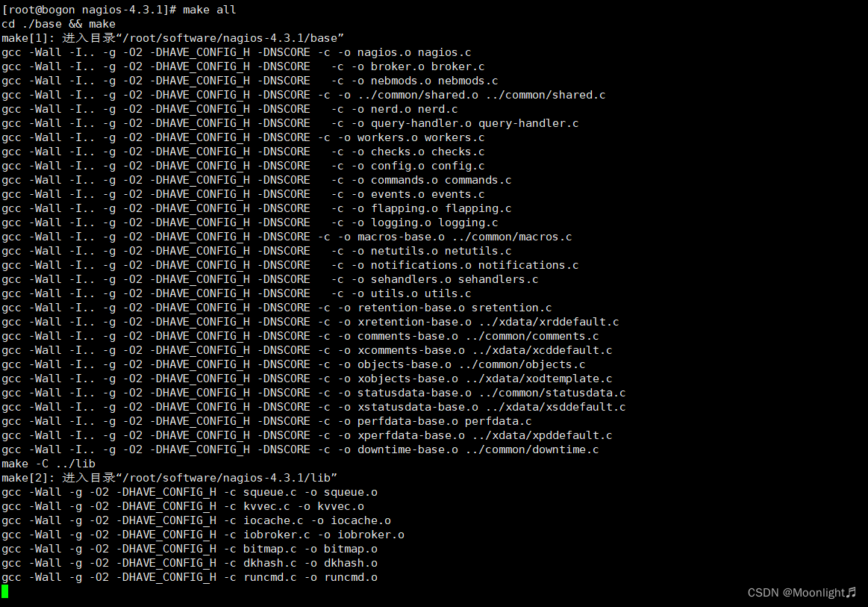Click the notifications.c compile line
868x607 pixels.
click(x=290, y=265)
